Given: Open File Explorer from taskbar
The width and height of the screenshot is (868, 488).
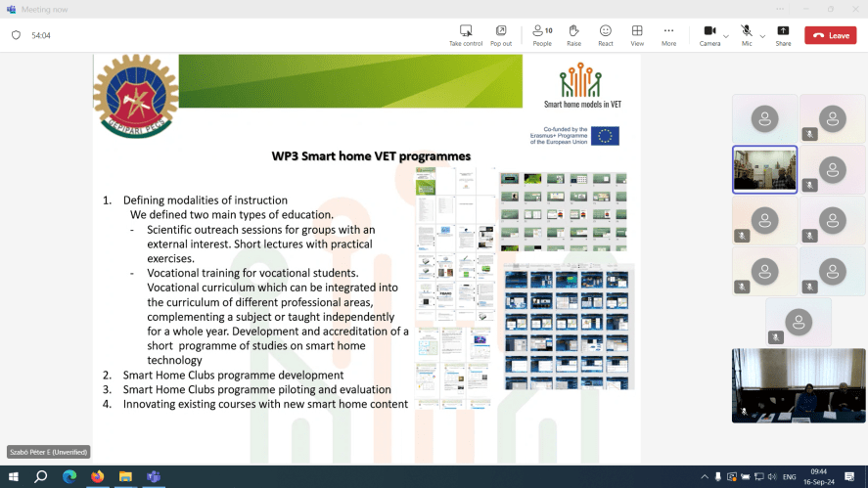Looking at the screenshot, I should pyautogui.click(x=125, y=476).
